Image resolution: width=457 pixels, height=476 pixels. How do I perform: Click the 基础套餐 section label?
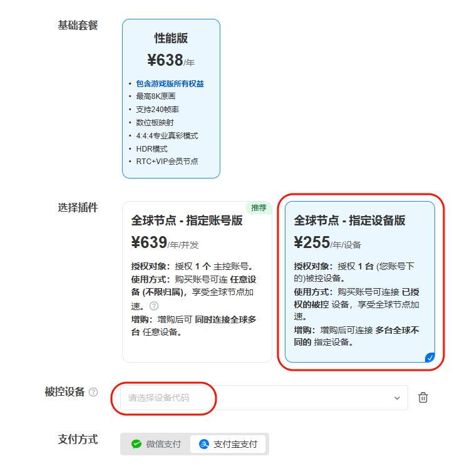coord(78,25)
